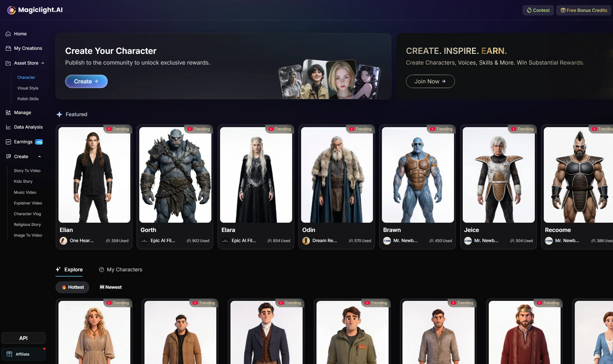Open Character Vlog creator
The height and width of the screenshot is (364, 613).
[28, 214]
